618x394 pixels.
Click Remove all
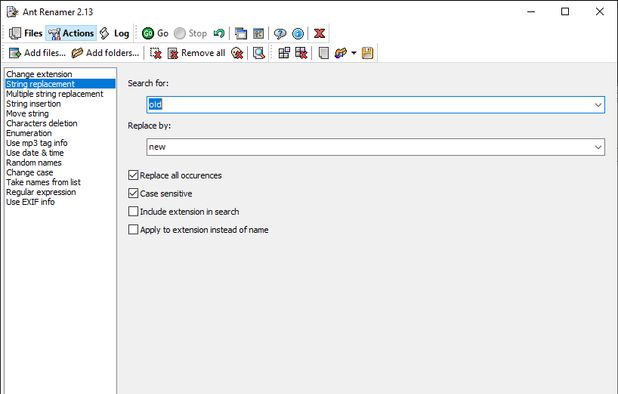196,53
